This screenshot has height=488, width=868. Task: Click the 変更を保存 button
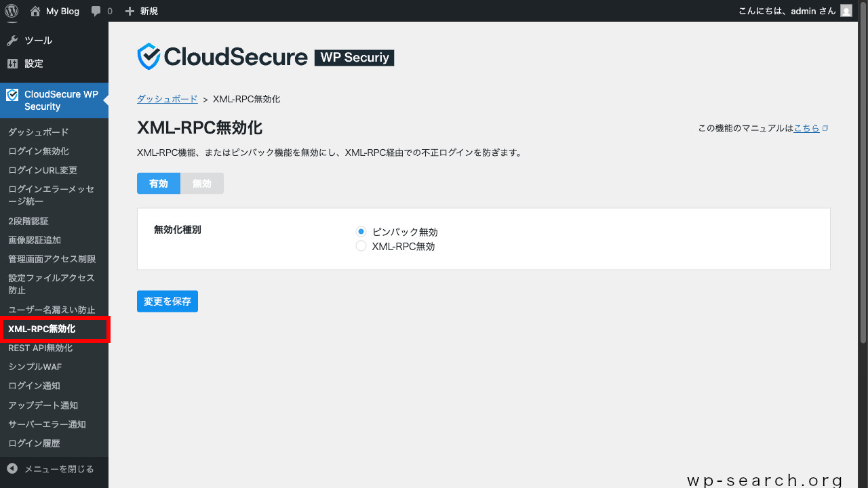167,301
